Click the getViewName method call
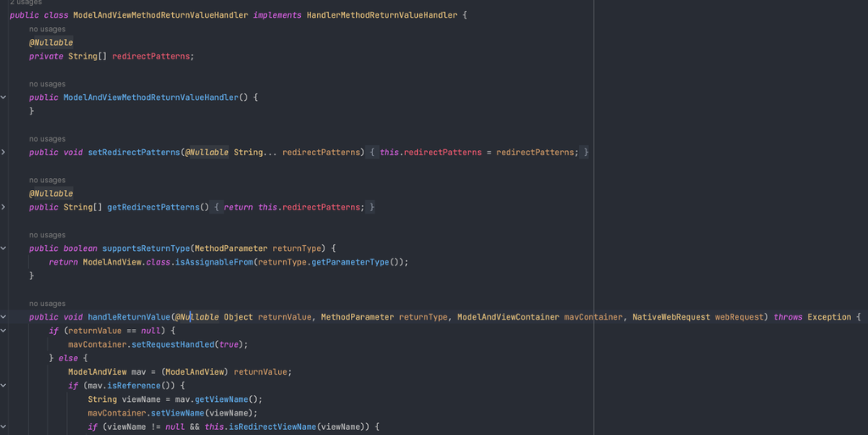868x435 pixels. point(221,399)
